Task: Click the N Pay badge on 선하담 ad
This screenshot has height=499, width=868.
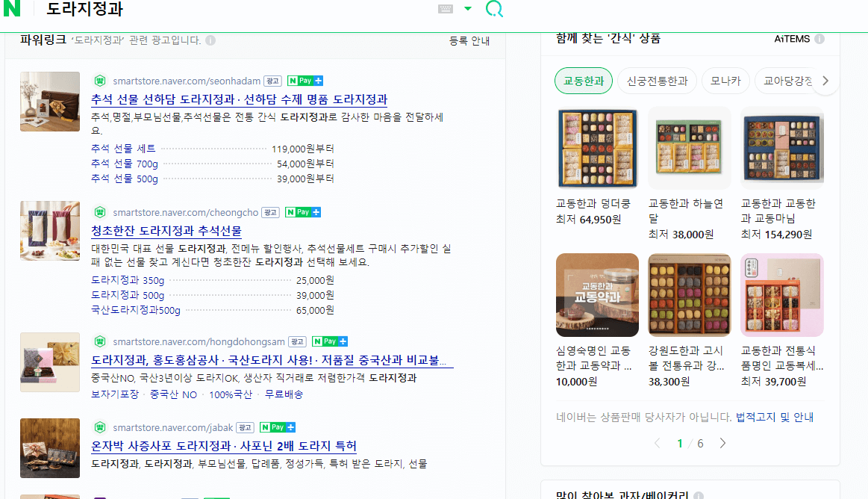Action: (305, 80)
